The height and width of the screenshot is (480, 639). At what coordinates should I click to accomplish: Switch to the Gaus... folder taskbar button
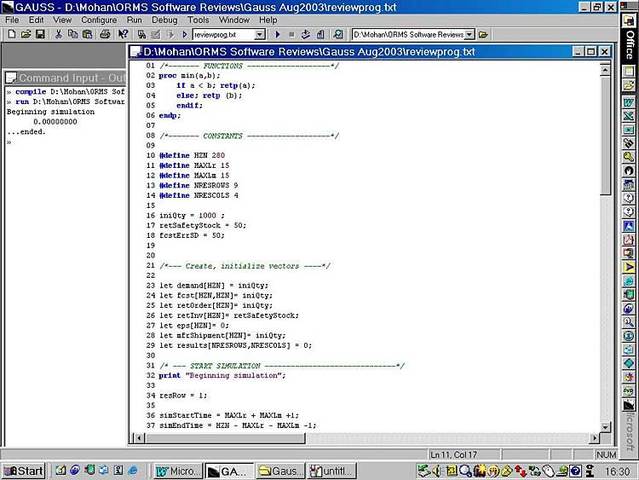pos(280,471)
